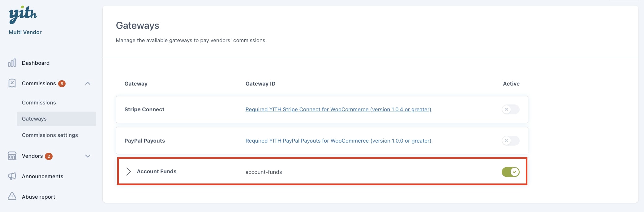644x212 pixels.
Task: Click the Commissions receipt icon
Action: 12,83
